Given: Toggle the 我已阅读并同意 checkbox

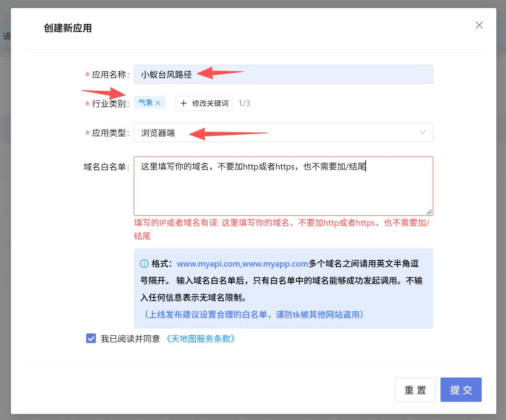Looking at the screenshot, I should point(91,338).
